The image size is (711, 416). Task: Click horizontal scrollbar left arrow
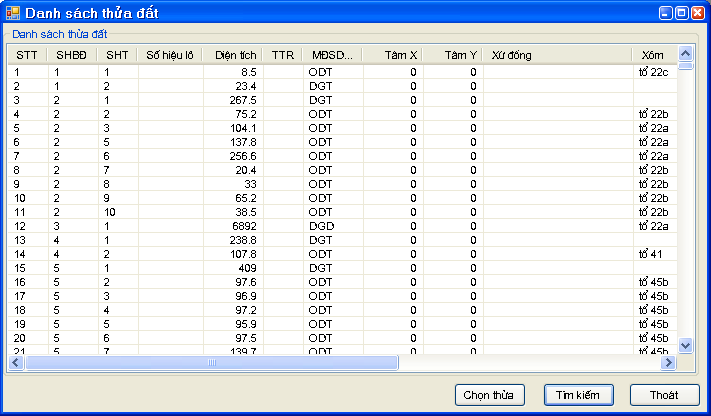tap(16, 363)
